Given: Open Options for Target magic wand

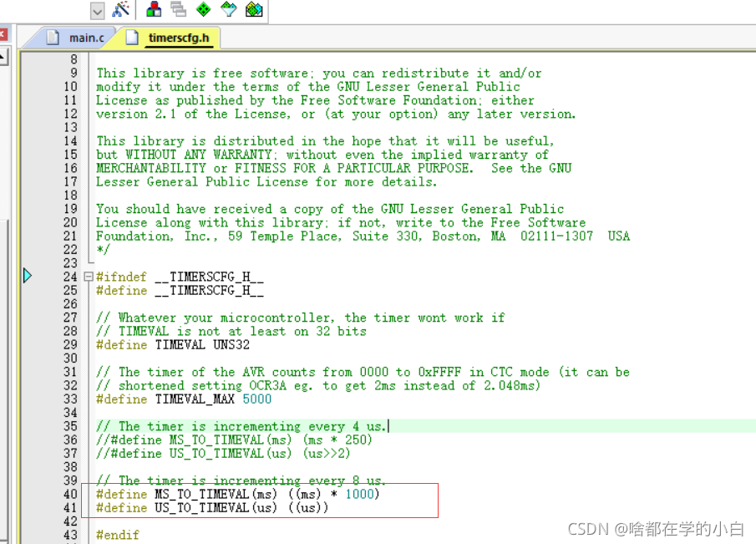Looking at the screenshot, I should pyautogui.click(x=121, y=9).
